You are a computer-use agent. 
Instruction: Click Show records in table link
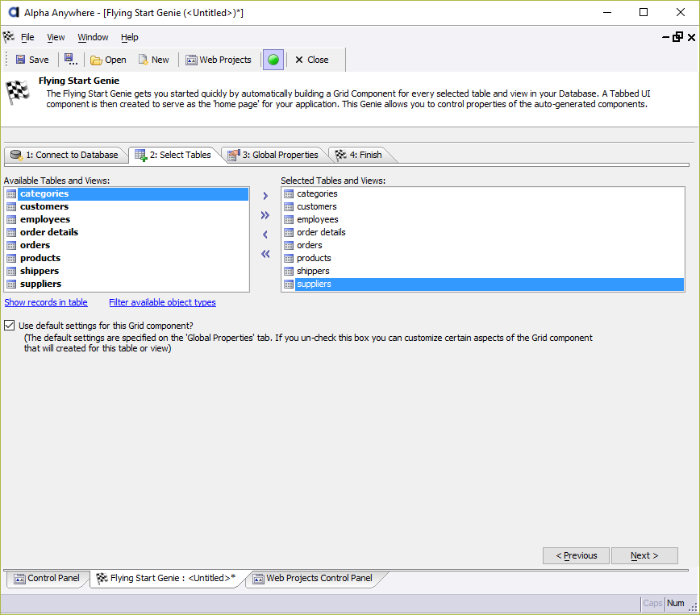click(46, 302)
